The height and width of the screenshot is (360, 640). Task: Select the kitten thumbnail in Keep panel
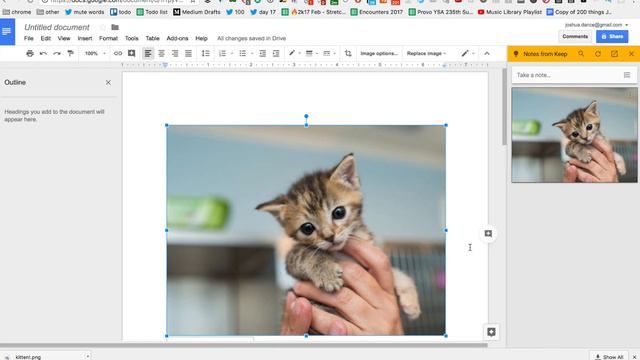click(574, 135)
